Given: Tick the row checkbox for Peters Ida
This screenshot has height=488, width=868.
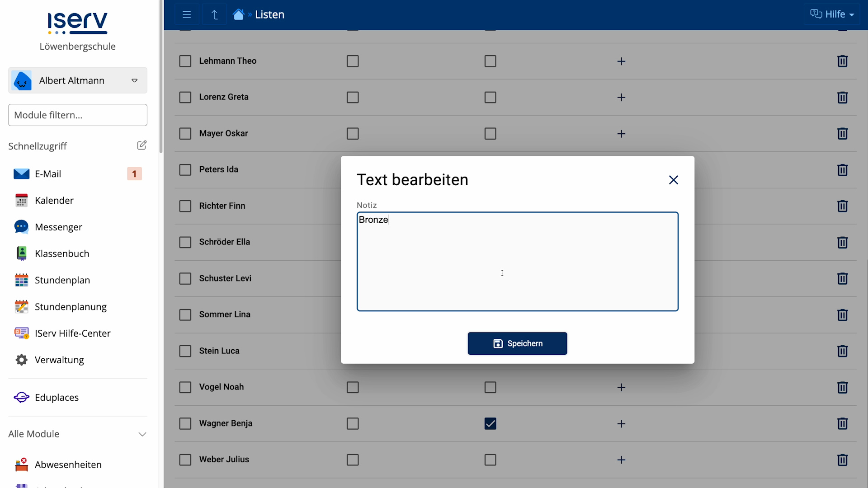Looking at the screenshot, I should [185, 169].
